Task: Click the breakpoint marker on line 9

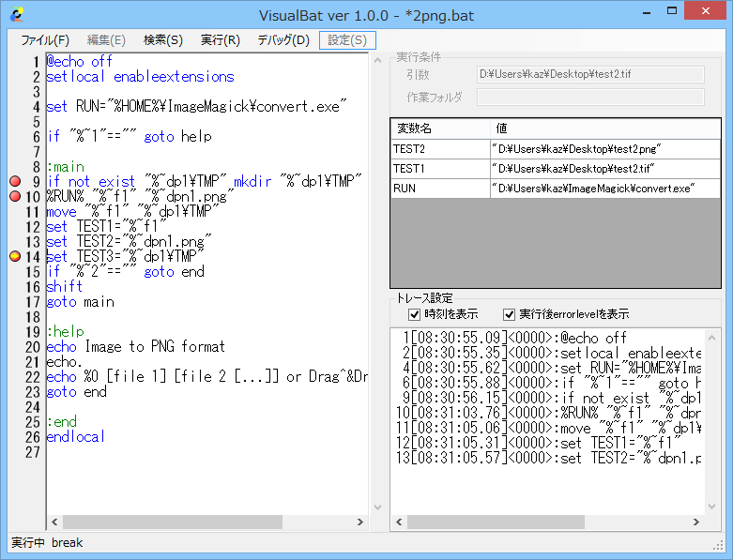Action: tap(15, 181)
